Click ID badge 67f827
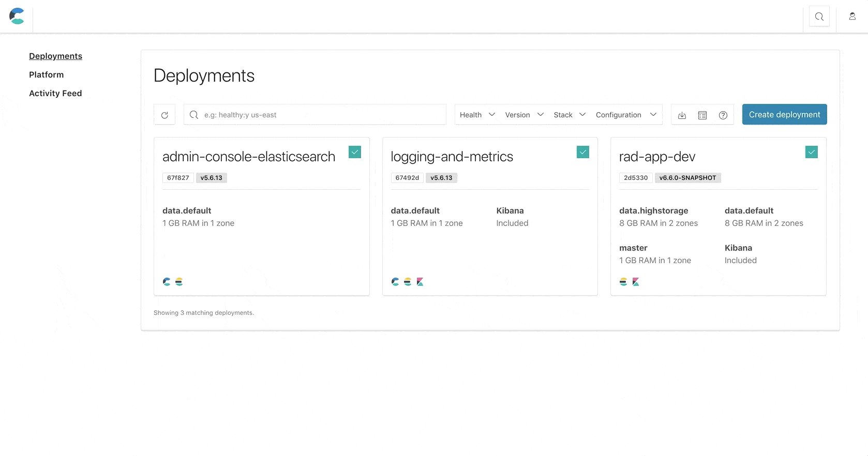The height and width of the screenshot is (456, 868). (178, 178)
